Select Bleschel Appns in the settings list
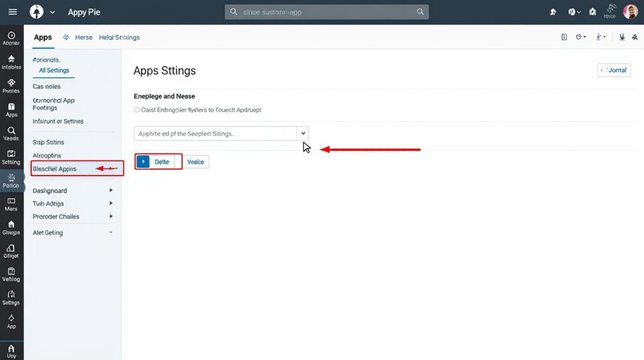Viewport: 644px width, 360px height. point(55,169)
